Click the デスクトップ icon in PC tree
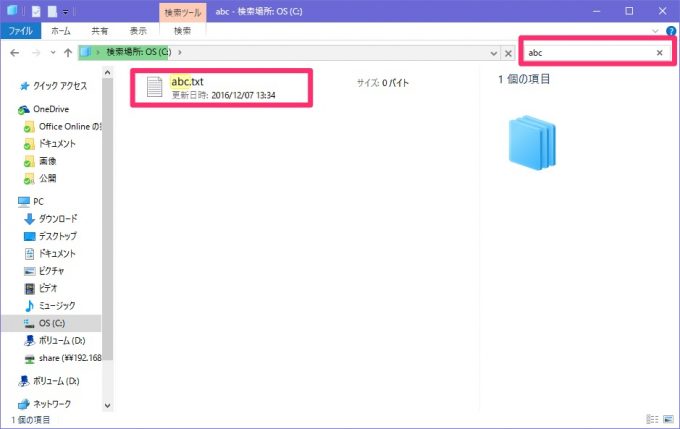This screenshot has width=680, height=429. coord(29,237)
